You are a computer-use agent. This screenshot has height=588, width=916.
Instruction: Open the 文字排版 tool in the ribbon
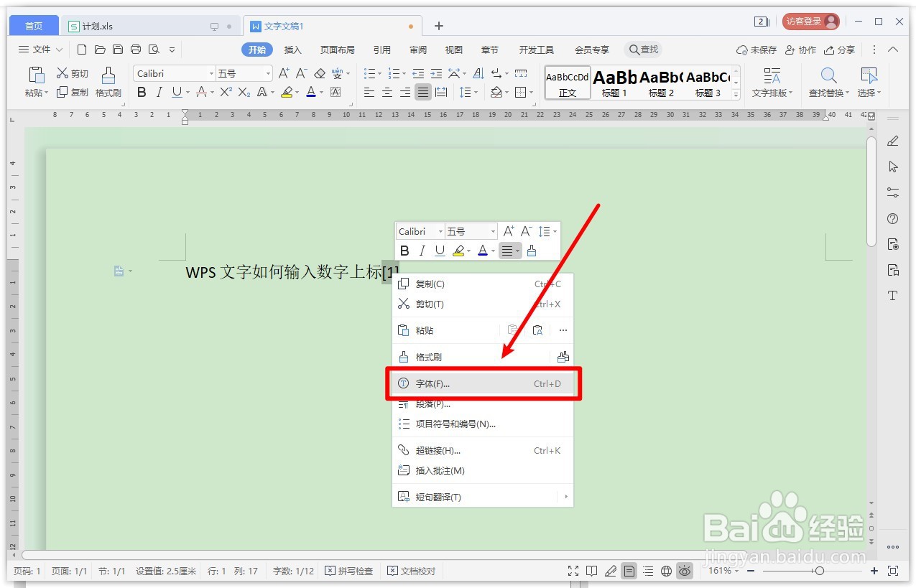click(772, 80)
